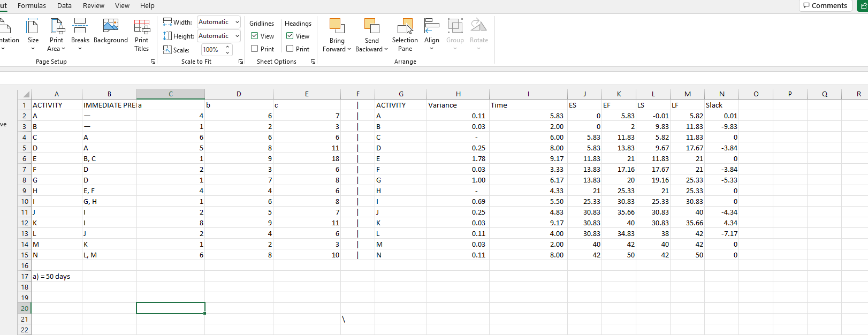Image resolution: width=868 pixels, height=335 pixels.
Task: Click predecessor cell 'L, M'
Action: point(109,255)
